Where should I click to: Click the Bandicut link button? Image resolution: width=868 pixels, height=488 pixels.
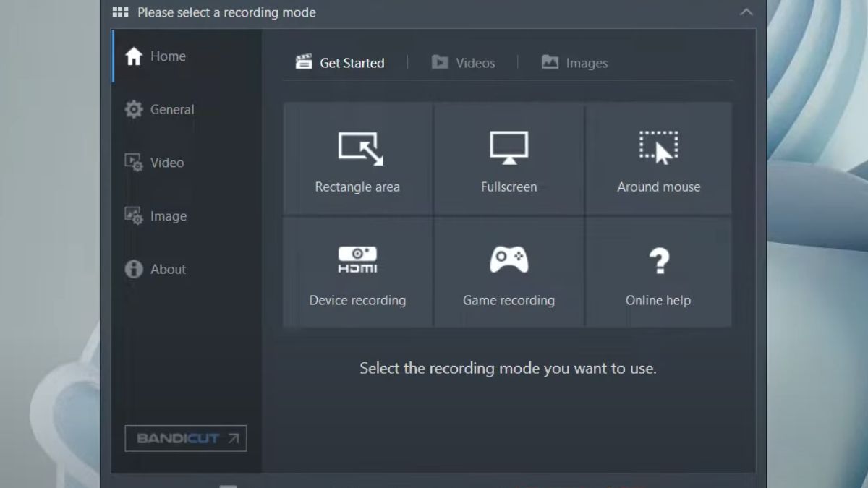(x=186, y=438)
